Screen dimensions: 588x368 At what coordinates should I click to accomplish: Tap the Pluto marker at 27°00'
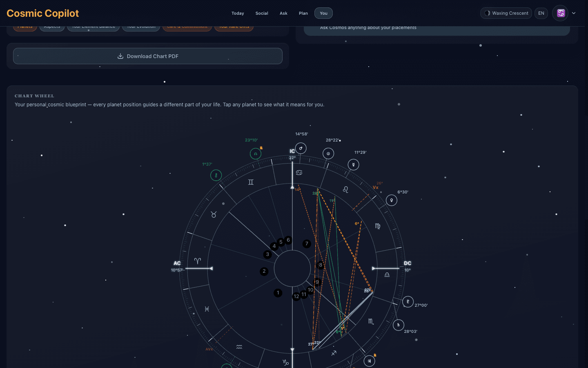tap(408, 302)
